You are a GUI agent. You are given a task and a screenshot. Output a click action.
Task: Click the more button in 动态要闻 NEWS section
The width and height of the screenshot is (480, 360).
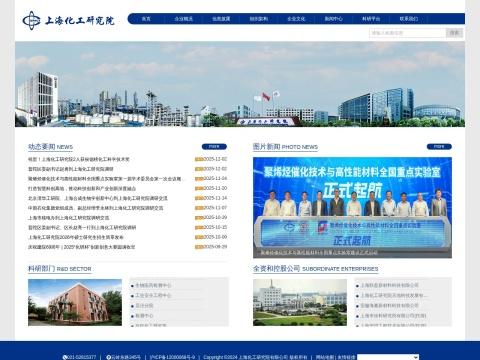click(x=214, y=147)
